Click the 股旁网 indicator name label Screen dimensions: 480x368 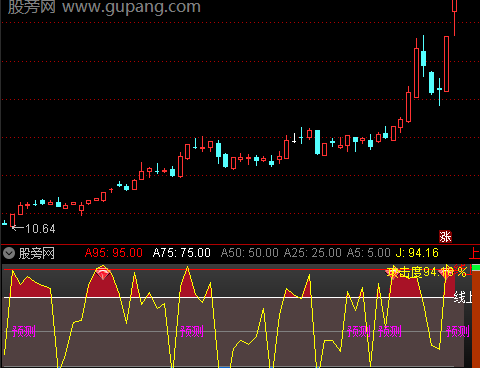[36, 253]
